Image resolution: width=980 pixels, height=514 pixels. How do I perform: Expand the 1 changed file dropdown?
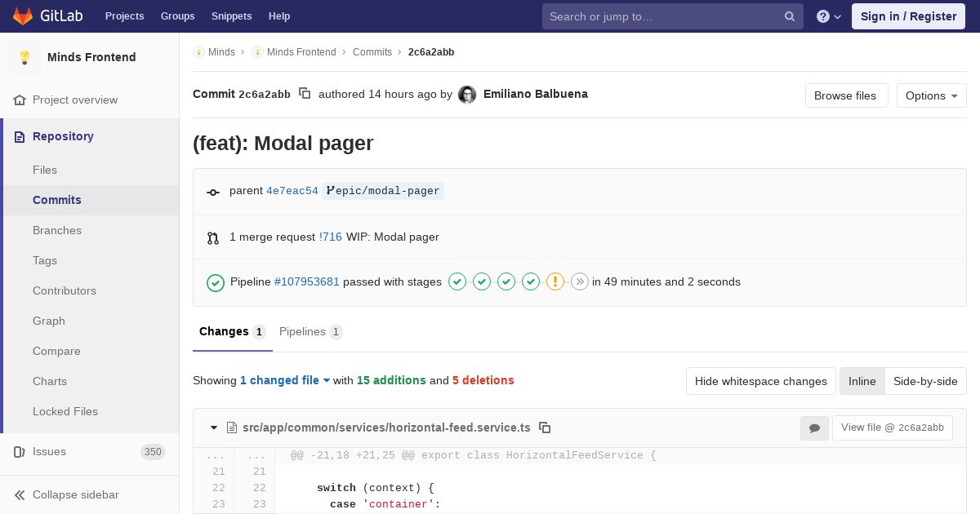pyautogui.click(x=284, y=380)
